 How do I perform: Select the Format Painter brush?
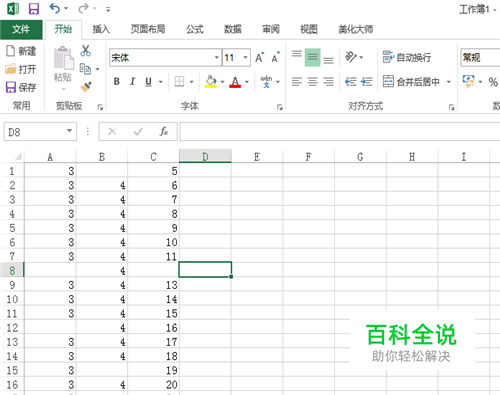click(x=86, y=87)
